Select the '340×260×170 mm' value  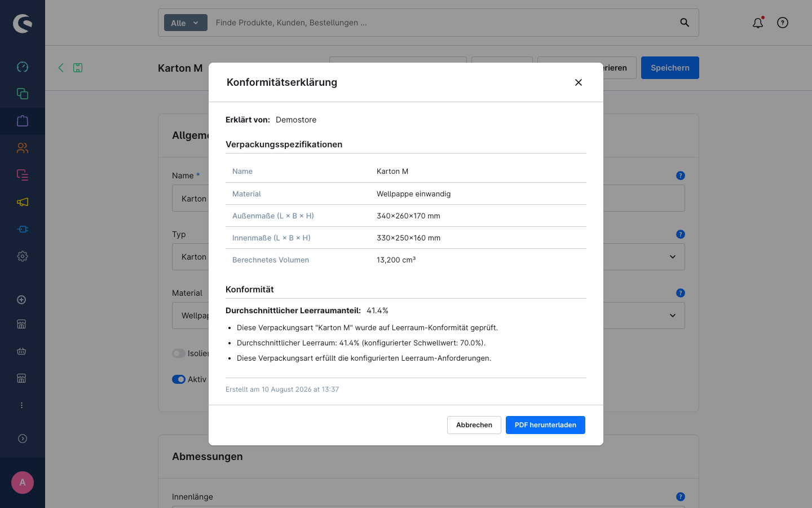tap(408, 216)
